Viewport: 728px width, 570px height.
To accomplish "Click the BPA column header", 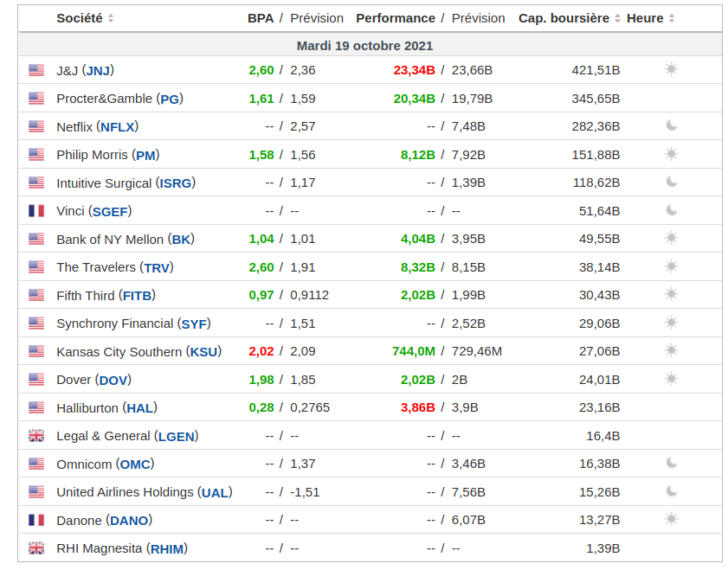I will (x=260, y=18).
